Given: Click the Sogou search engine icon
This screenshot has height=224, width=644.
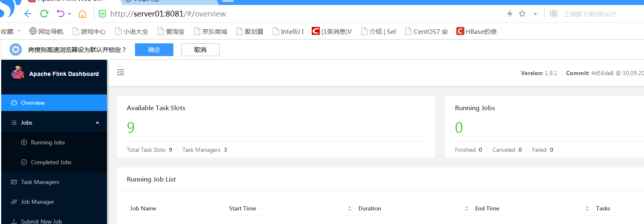Looking at the screenshot, I should [554, 14].
